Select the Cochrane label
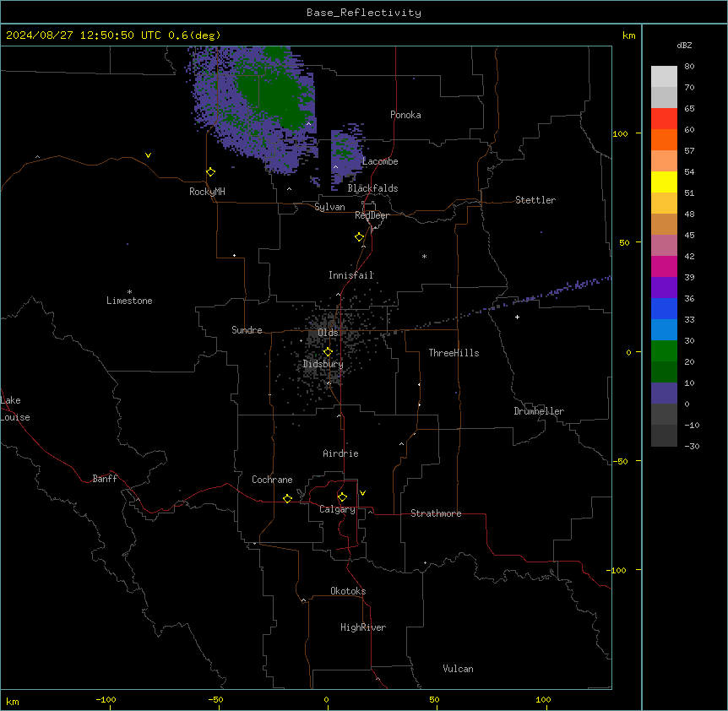The width and height of the screenshot is (728, 711). pos(272,480)
